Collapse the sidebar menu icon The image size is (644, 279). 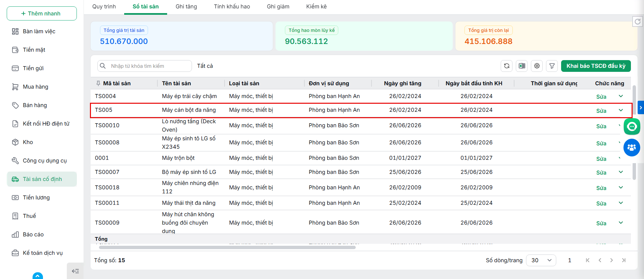click(75, 271)
